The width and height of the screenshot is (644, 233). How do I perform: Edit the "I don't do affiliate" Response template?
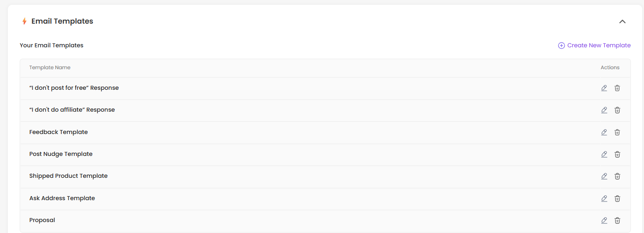[604, 110]
